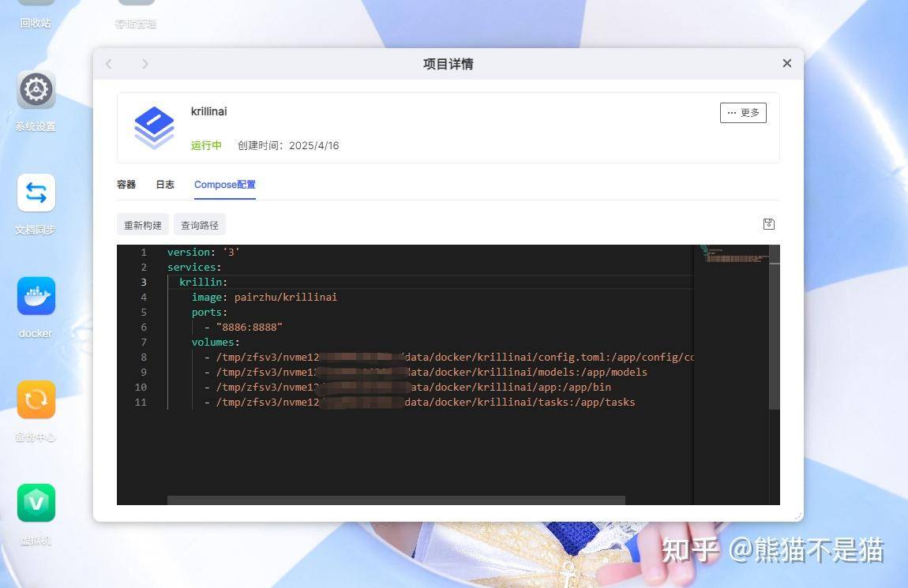The width and height of the screenshot is (908, 588).
Task: Place cursor on 'krillin:' line
Action: pyautogui.click(x=203, y=282)
